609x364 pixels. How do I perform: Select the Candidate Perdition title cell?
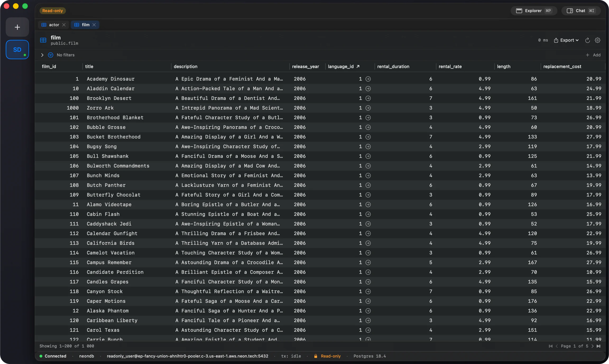pos(115,272)
